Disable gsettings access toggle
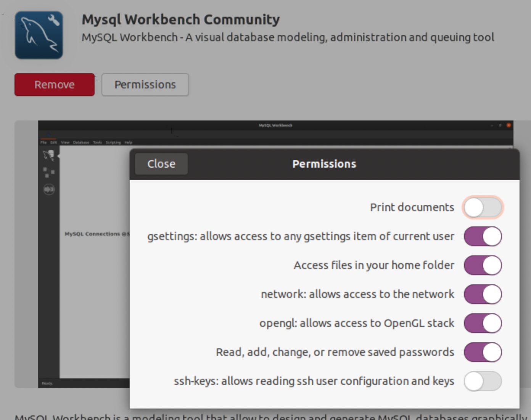 (483, 236)
